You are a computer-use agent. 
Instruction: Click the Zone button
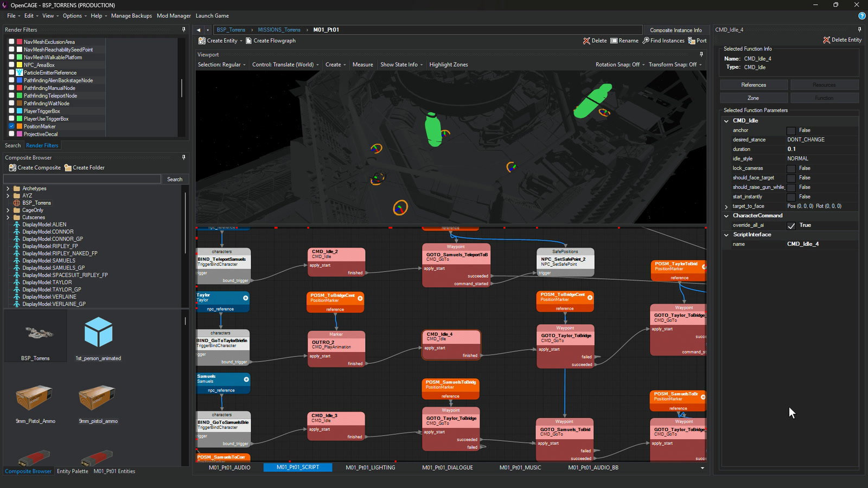754,98
